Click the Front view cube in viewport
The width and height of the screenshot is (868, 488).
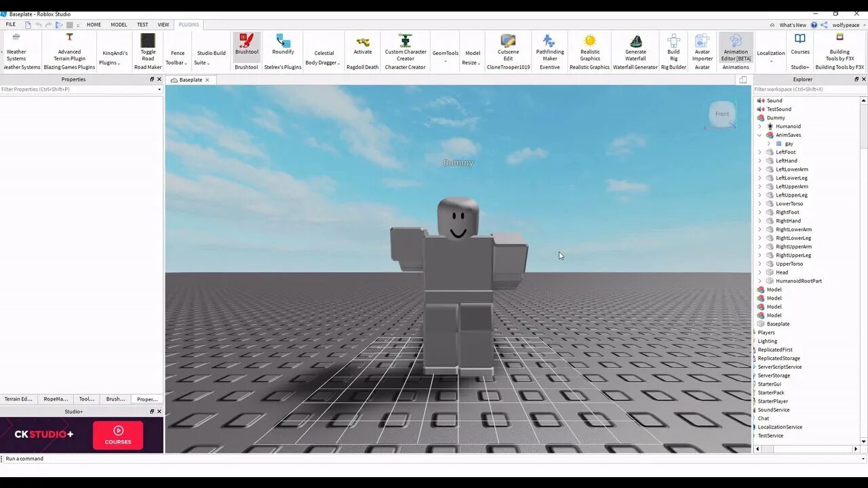pyautogui.click(x=722, y=114)
